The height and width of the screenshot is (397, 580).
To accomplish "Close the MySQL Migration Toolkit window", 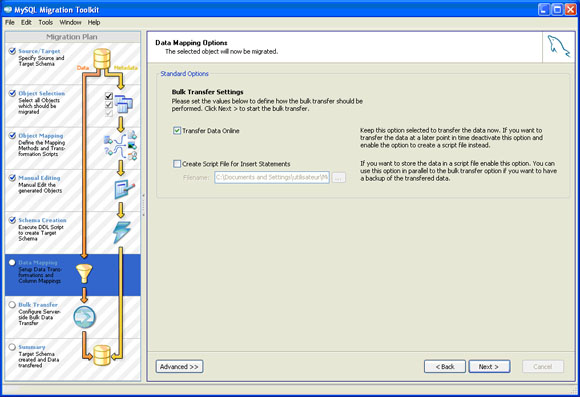I will coord(571,10).
